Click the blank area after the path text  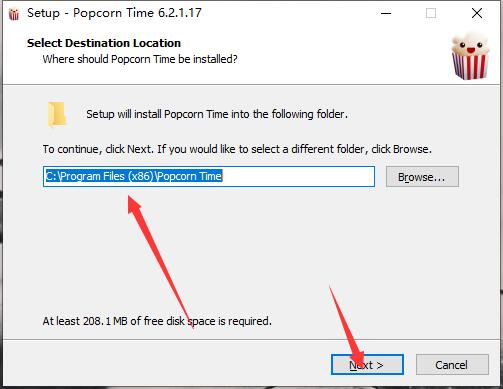(x=298, y=176)
